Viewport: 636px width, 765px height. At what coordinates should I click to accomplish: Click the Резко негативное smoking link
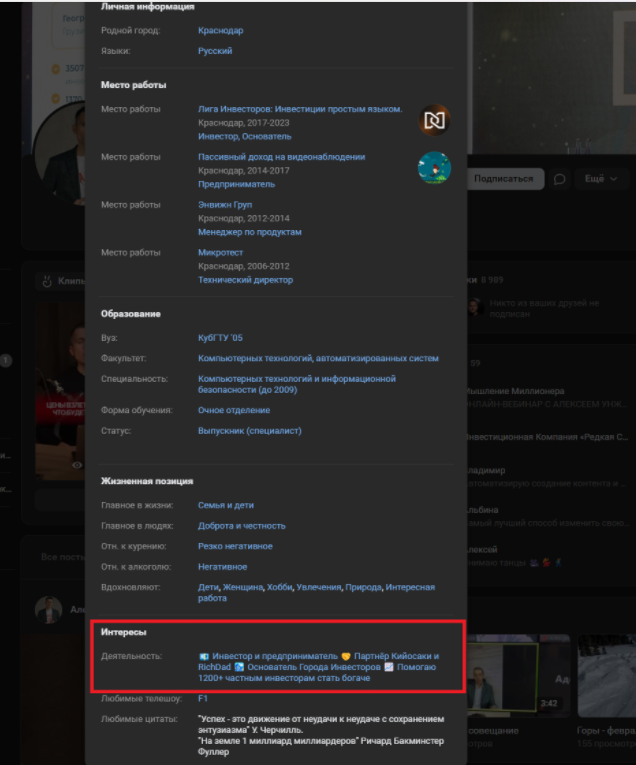235,546
